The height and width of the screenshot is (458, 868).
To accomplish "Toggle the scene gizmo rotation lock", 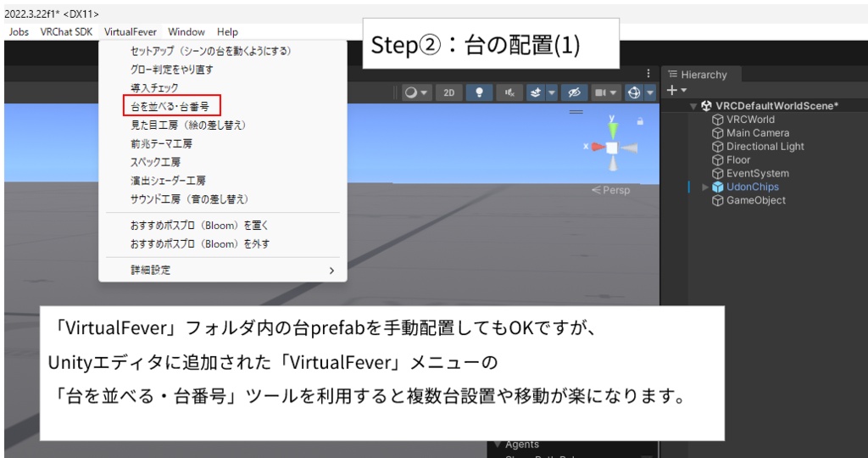I will tap(641, 120).
